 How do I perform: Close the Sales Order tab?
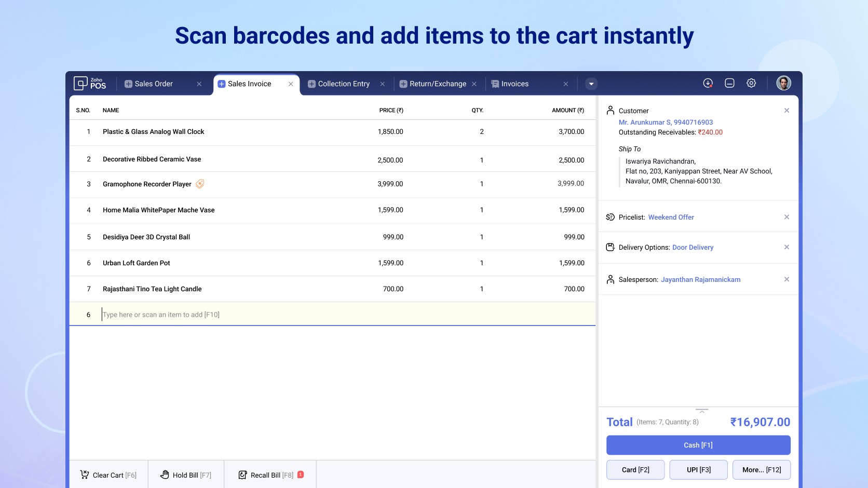click(x=199, y=84)
